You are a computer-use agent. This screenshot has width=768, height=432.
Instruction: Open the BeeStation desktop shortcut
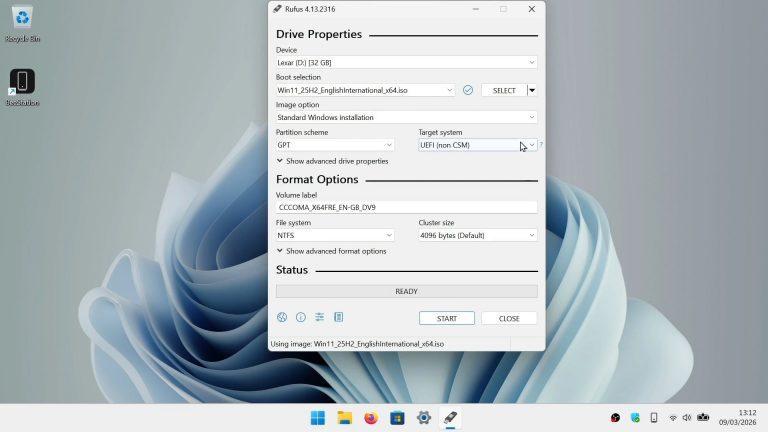click(22, 88)
